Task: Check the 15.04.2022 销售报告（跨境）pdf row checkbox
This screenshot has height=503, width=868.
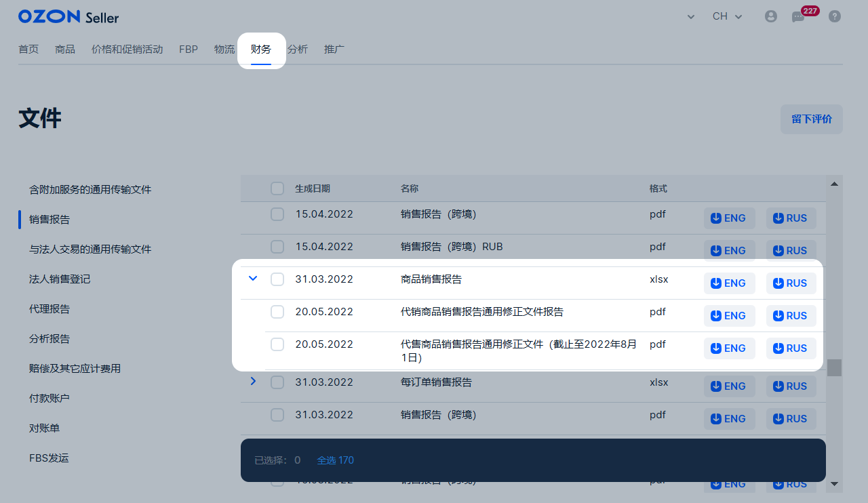Action: pyautogui.click(x=277, y=214)
